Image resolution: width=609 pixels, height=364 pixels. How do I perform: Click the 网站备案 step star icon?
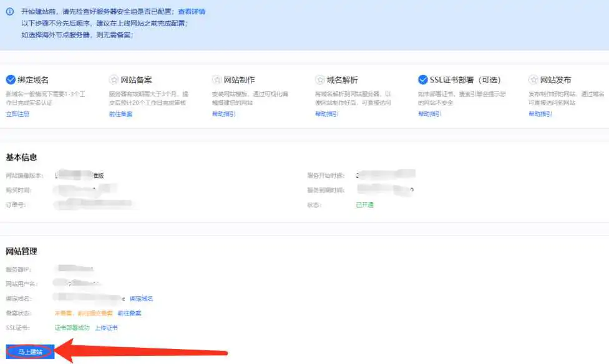[x=114, y=80]
